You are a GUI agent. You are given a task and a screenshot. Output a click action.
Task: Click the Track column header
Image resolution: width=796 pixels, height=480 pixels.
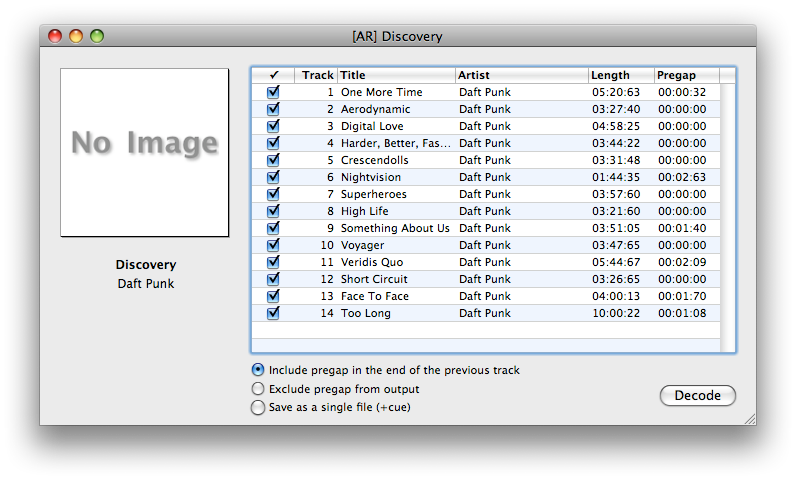pyautogui.click(x=316, y=75)
